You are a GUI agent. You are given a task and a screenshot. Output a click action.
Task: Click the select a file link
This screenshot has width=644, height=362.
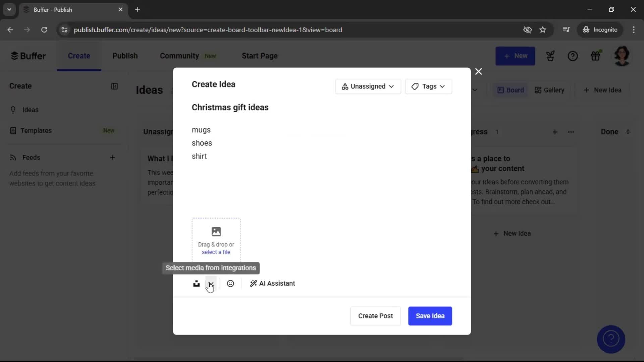click(x=216, y=252)
